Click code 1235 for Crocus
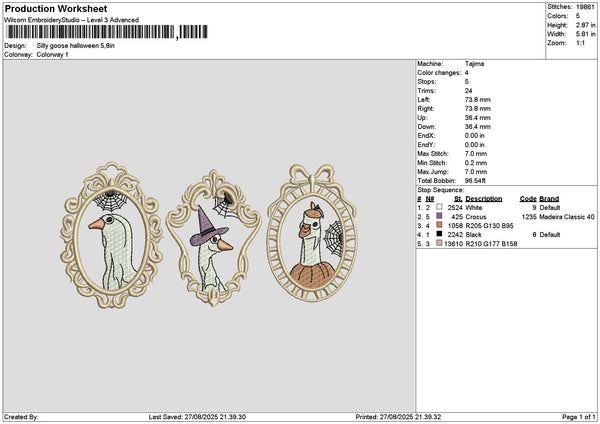The width and height of the screenshot is (600, 424). pos(529,217)
